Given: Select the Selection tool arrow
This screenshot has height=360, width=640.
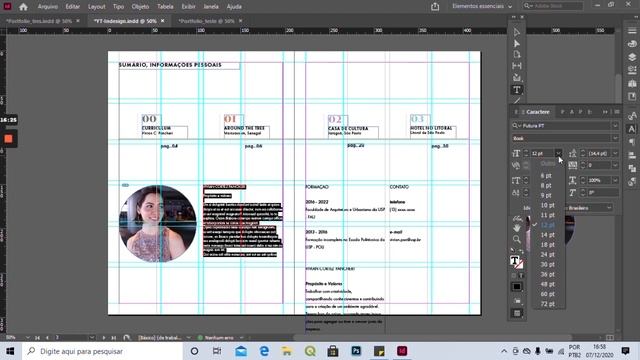Looking at the screenshot, I should tap(517, 32).
